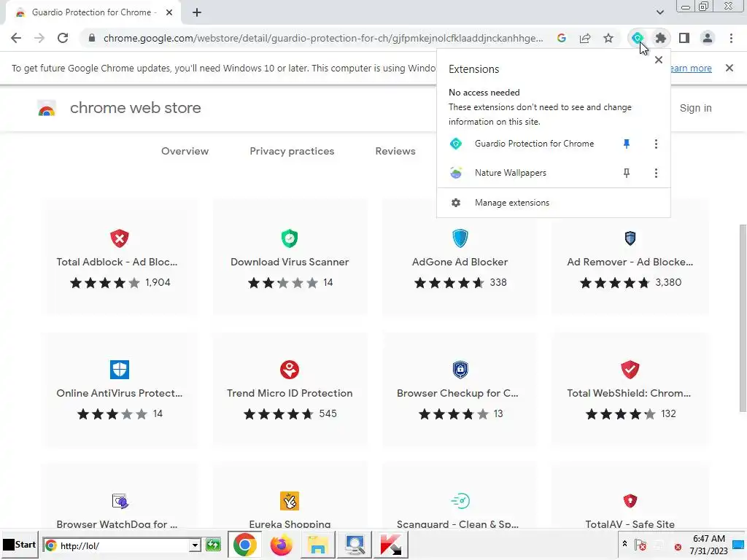This screenshot has width=747, height=560.
Task: Open the Windows Start menu
Action: tap(20, 545)
